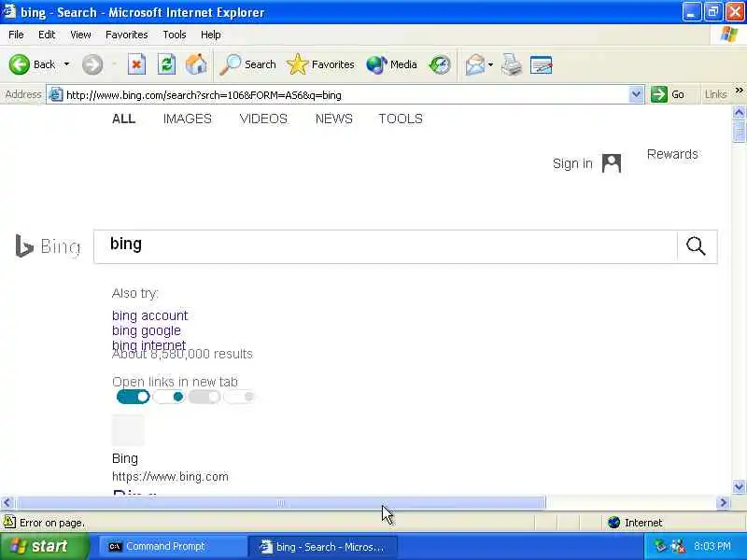The image size is (747, 560).
Task: Click the address bar URL field
Action: tap(346, 95)
